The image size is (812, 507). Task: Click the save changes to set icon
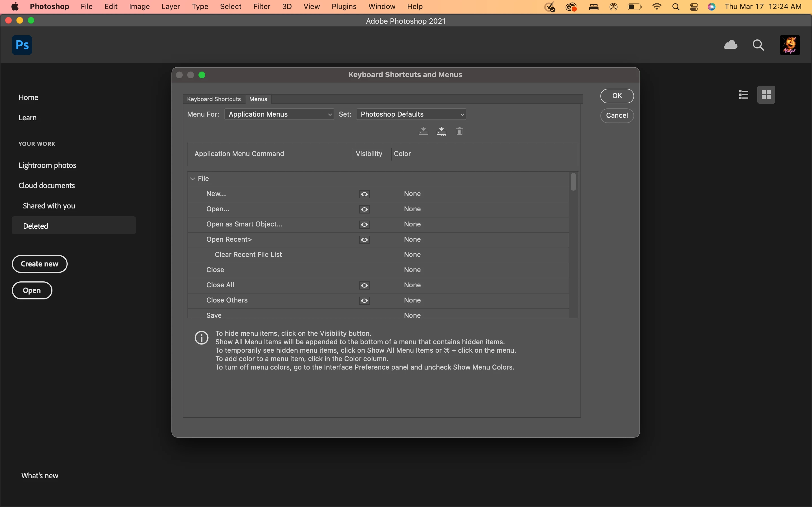tap(423, 131)
